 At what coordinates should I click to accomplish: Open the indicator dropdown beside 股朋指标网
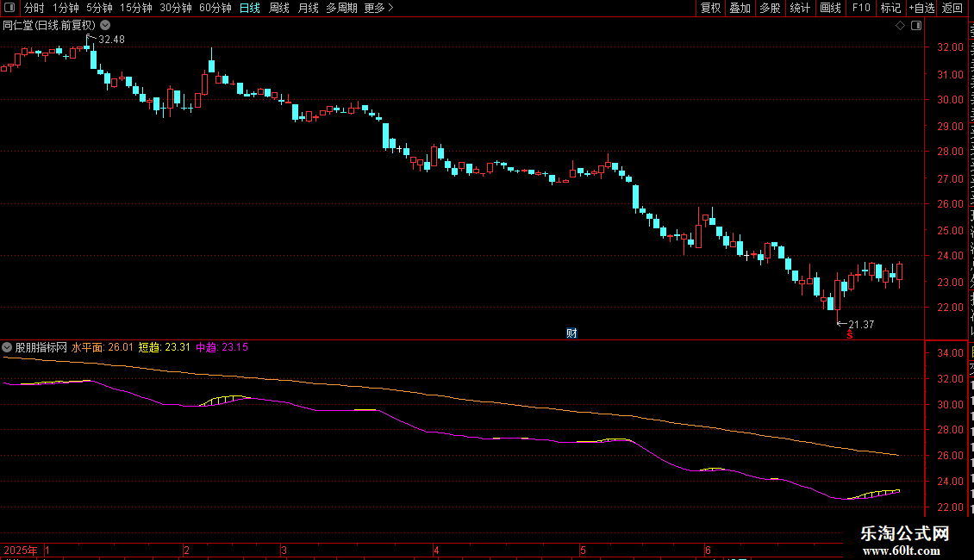(x=7, y=348)
